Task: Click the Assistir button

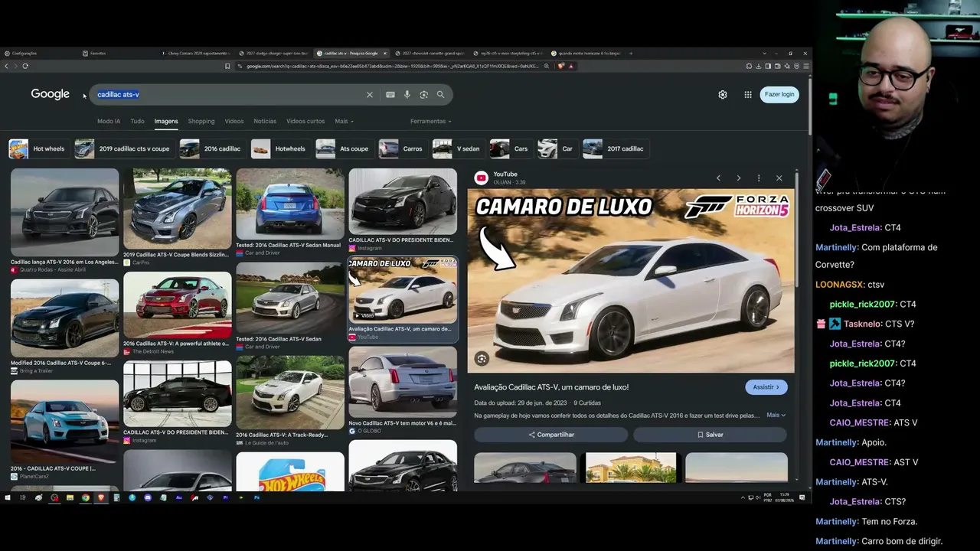Action: tap(766, 387)
